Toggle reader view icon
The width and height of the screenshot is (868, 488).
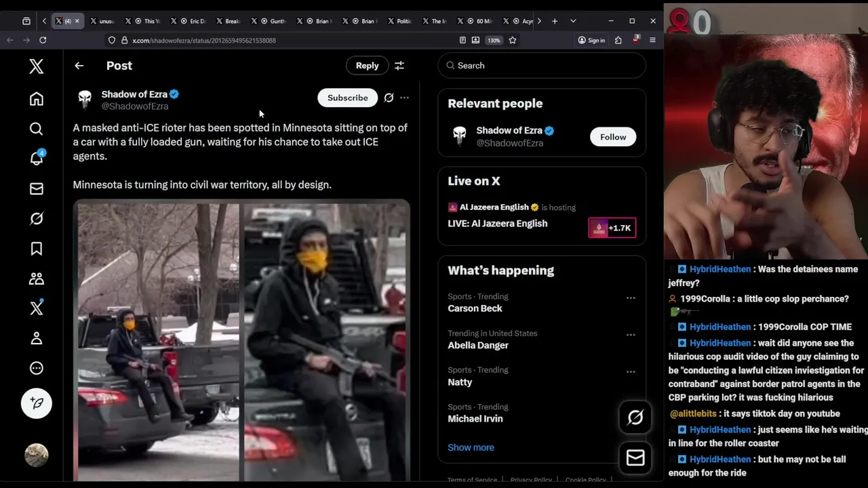pyautogui.click(x=462, y=41)
